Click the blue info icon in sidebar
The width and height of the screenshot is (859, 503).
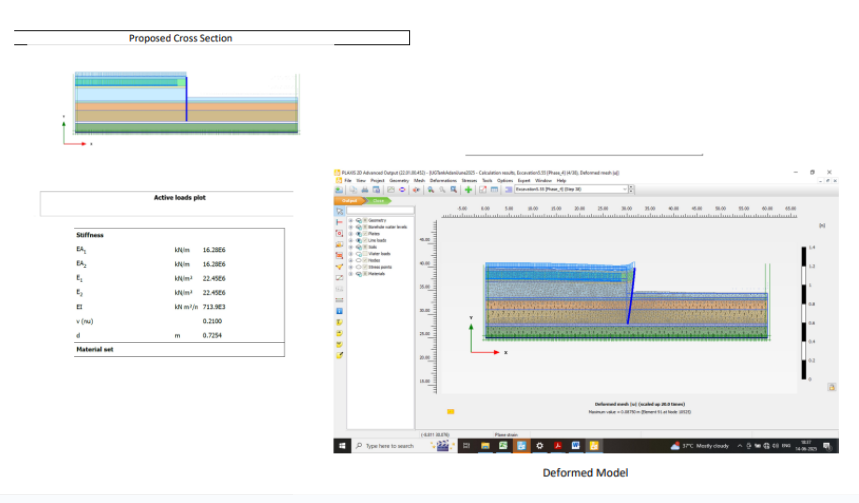click(x=340, y=311)
